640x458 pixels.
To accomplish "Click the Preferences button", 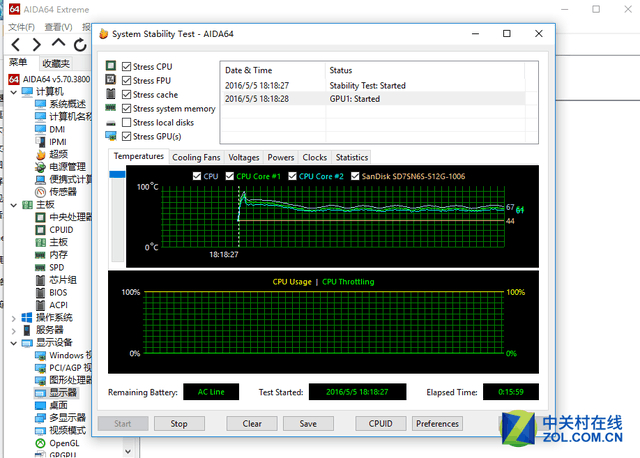I will (x=438, y=424).
